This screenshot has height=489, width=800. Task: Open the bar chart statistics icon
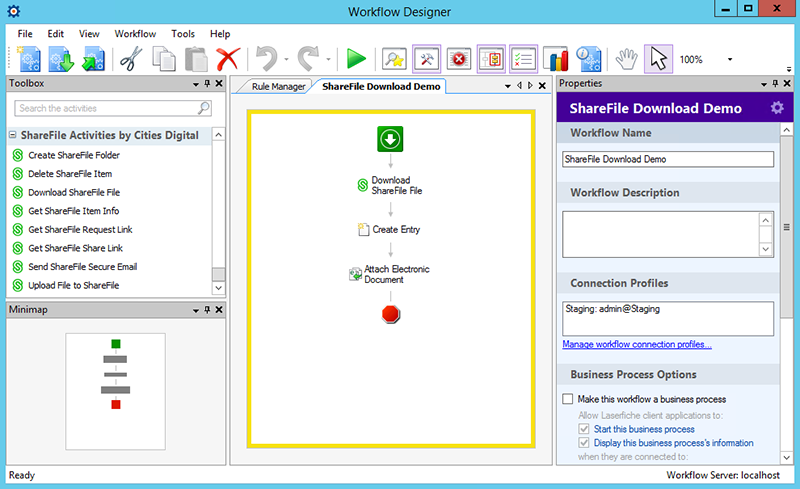556,59
